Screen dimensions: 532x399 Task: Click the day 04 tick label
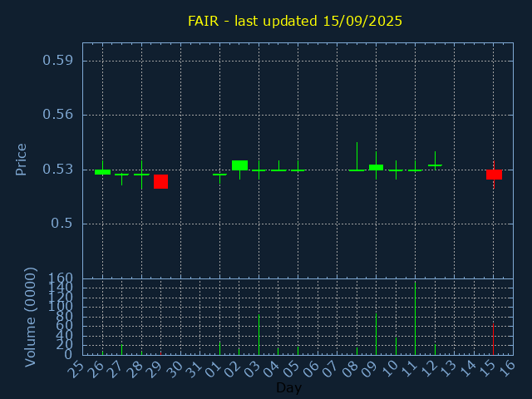pos(271,369)
